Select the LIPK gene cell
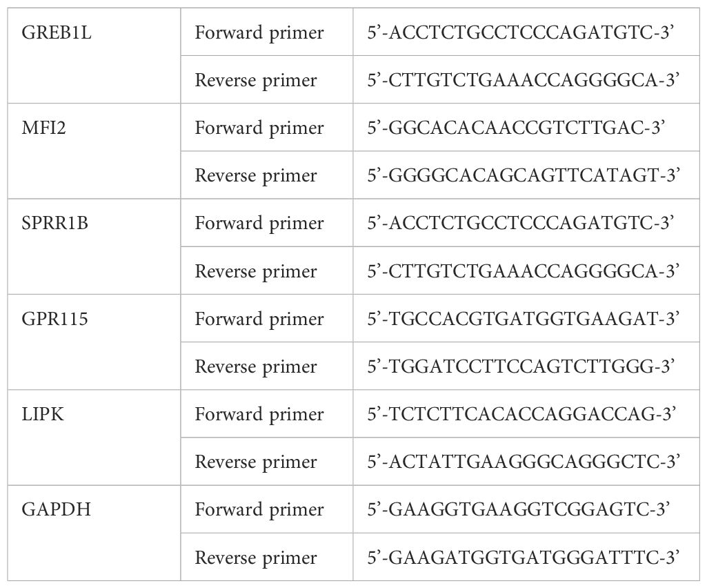The height and width of the screenshot is (588, 707). click(x=94, y=438)
